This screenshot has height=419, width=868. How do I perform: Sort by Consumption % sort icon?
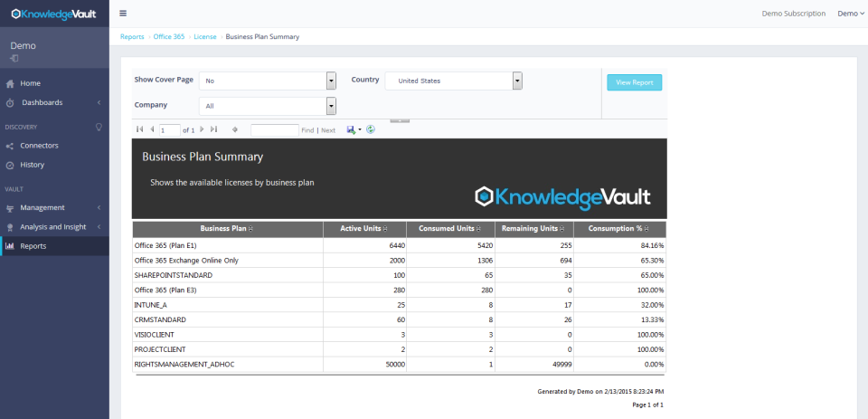(x=646, y=229)
